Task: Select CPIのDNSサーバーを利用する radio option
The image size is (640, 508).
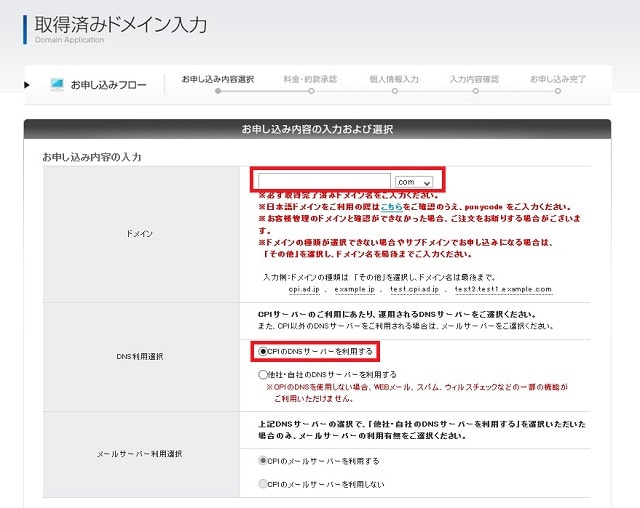Action: [263, 351]
